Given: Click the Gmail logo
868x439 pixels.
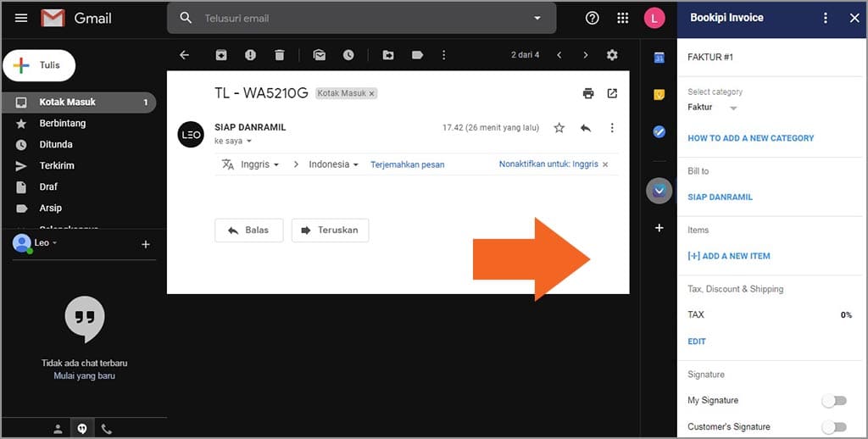Looking at the screenshot, I should [76, 19].
